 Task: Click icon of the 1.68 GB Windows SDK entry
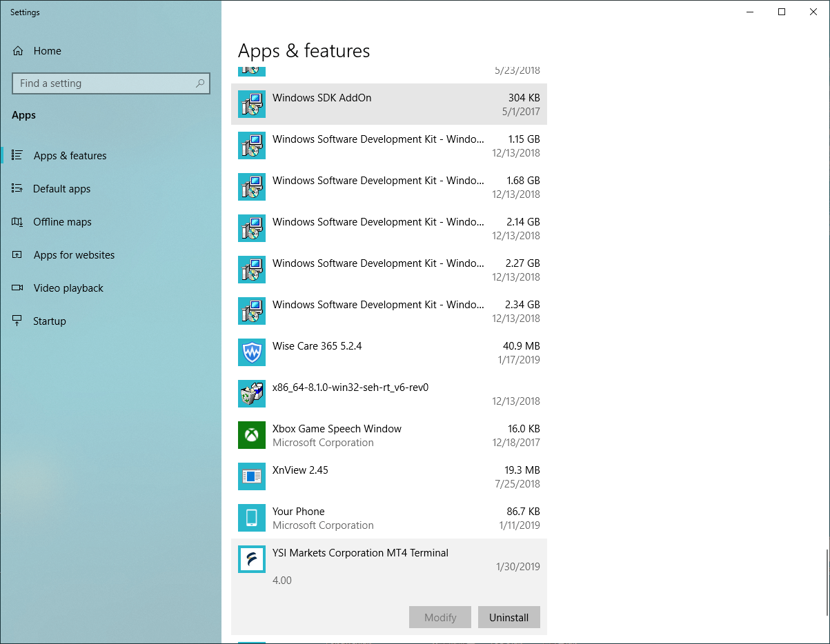[252, 187]
